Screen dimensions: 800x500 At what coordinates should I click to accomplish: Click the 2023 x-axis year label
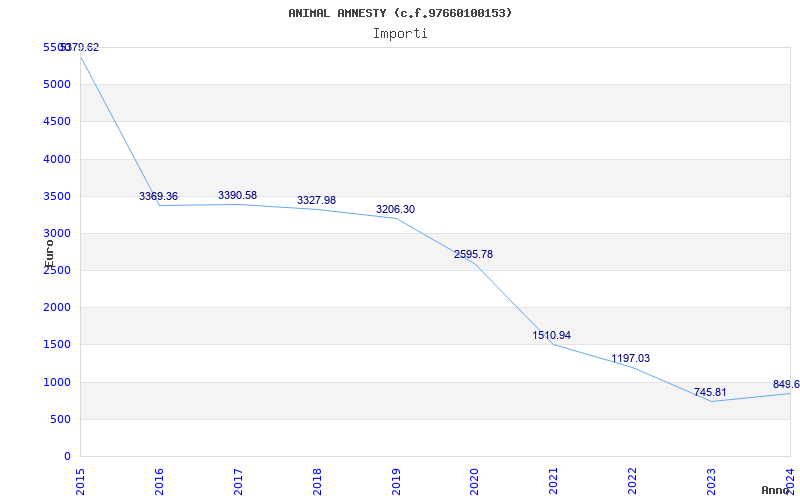point(712,480)
